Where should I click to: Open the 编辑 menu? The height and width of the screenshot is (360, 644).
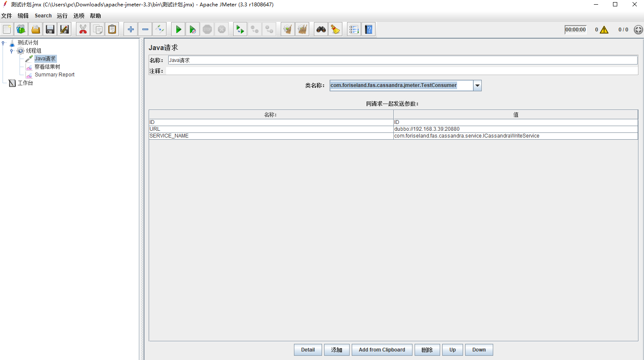tap(23, 16)
